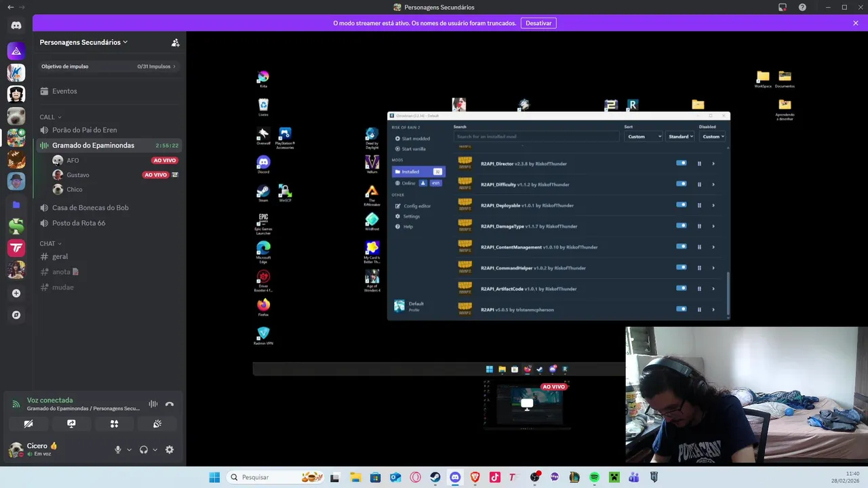868x488 pixels.
Task: Open Spotify from the Windows taskbar
Action: [x=594, y=477]
